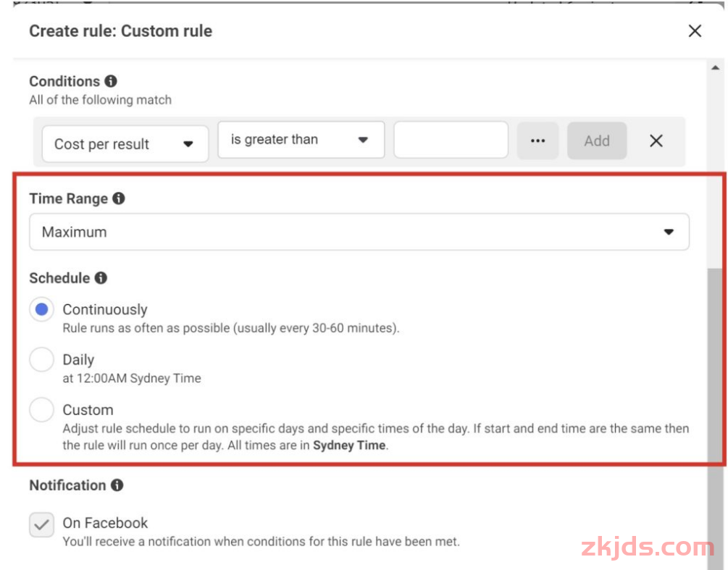Open the more options ellipsis on the condition row

[x=538, y=140]
